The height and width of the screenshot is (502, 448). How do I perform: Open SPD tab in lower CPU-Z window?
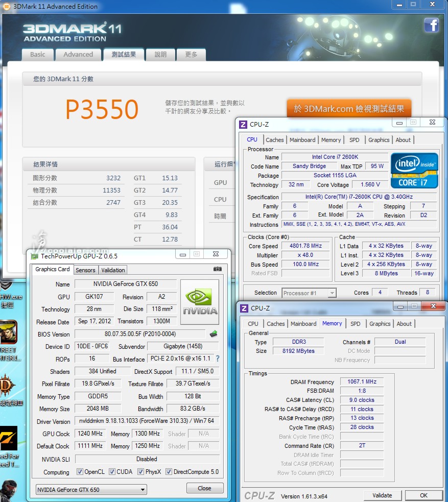coord(355,324)
